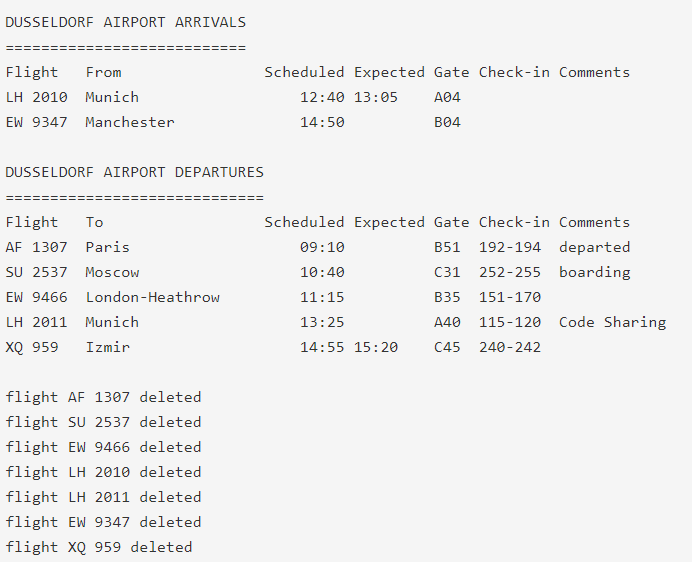This screenshot has width=692, height=562.
Task: Click expected time 15:20 for flight XQ 959
Action: pyautogui.click(x=376, y=347)
